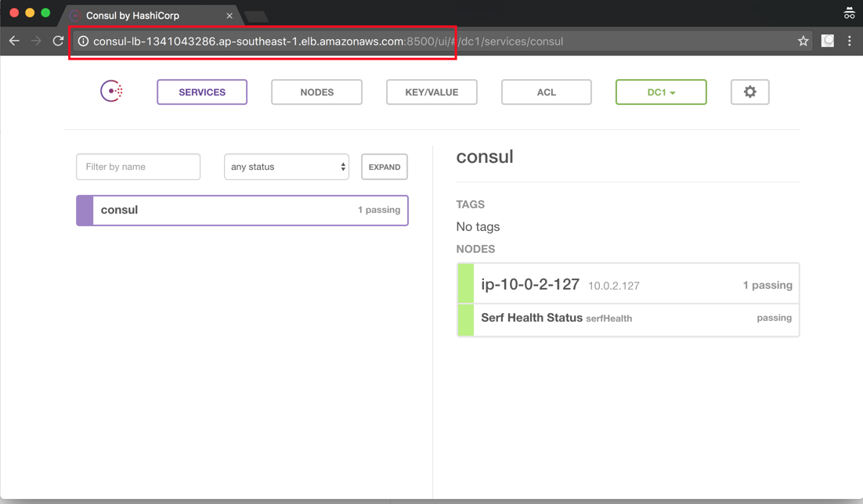Click the incognito icon at top right

click(849, 13)
